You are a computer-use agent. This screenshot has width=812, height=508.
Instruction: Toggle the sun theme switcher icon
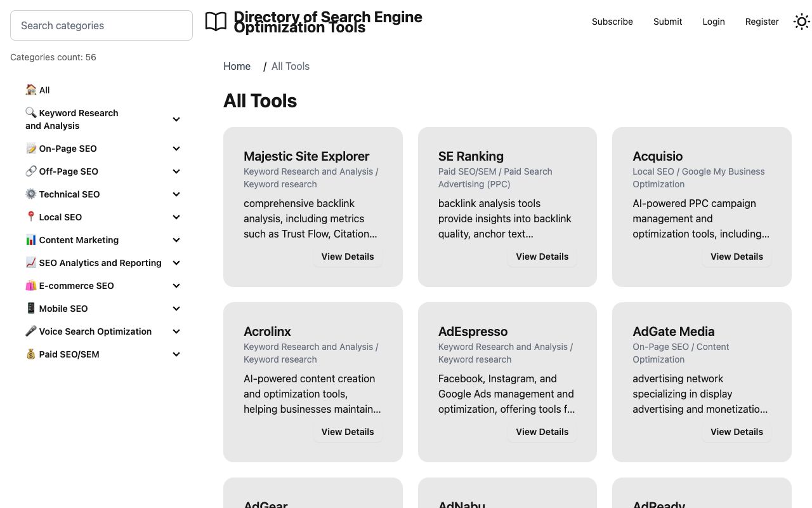point(802,22)
